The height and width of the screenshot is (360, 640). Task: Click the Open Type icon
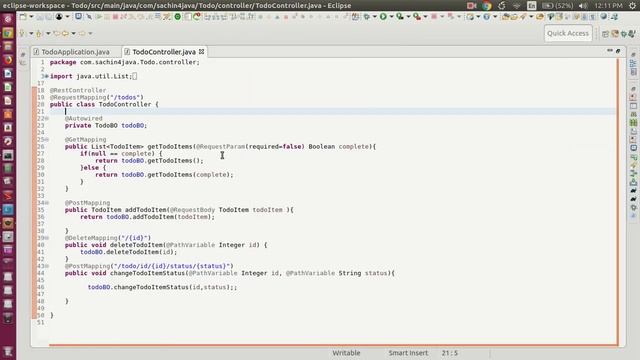tap(506, 17)
